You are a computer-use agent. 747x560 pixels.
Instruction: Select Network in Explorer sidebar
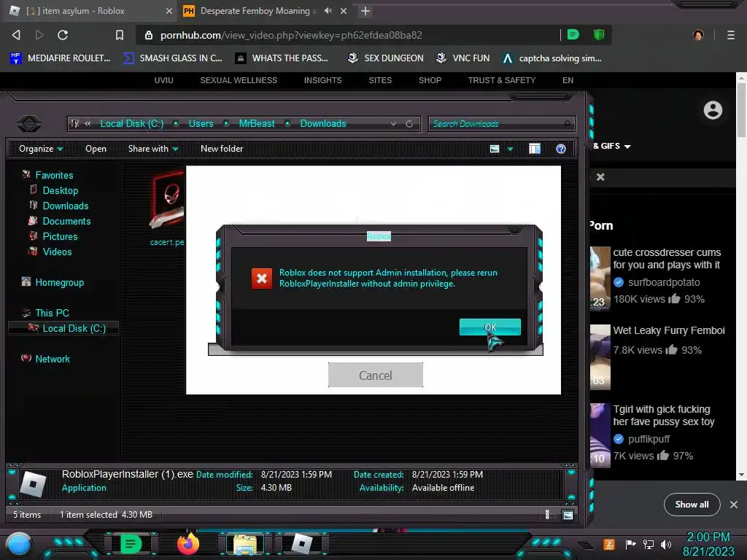coord(52,359)
